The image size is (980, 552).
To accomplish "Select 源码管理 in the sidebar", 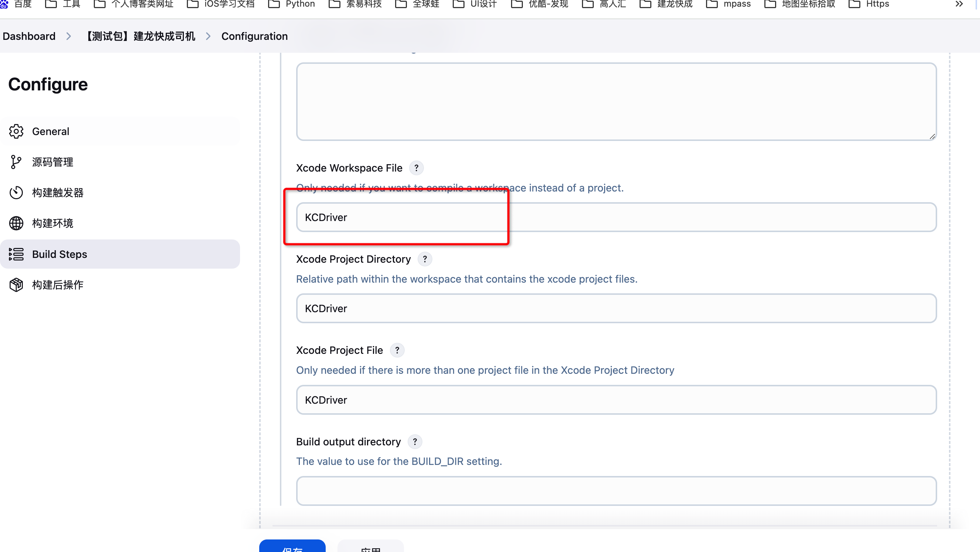I will (120, 162).
